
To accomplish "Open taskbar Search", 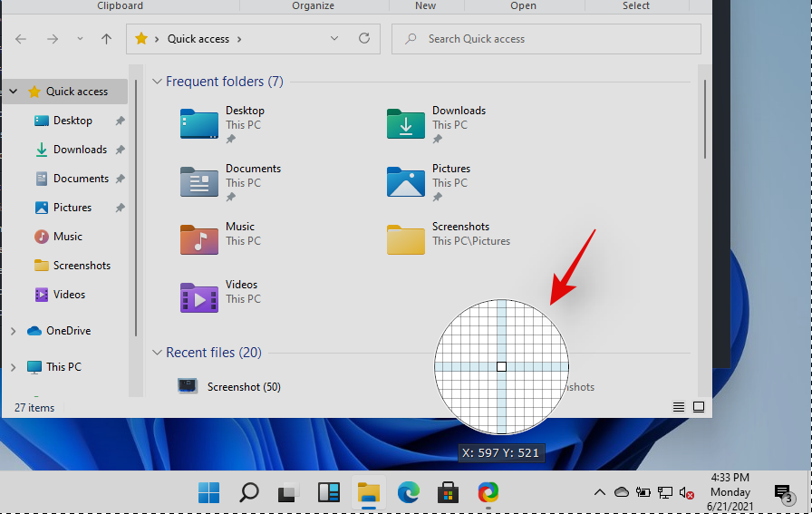I will point(248,492).
